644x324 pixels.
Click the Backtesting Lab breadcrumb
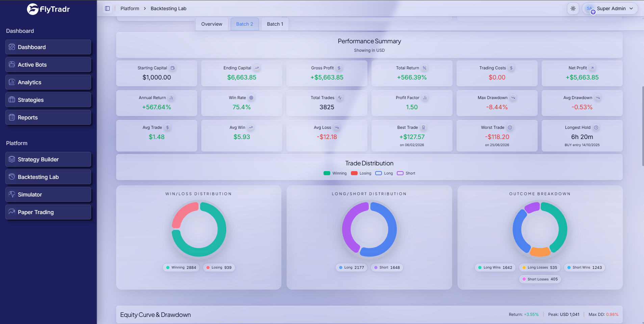point(169,8)
